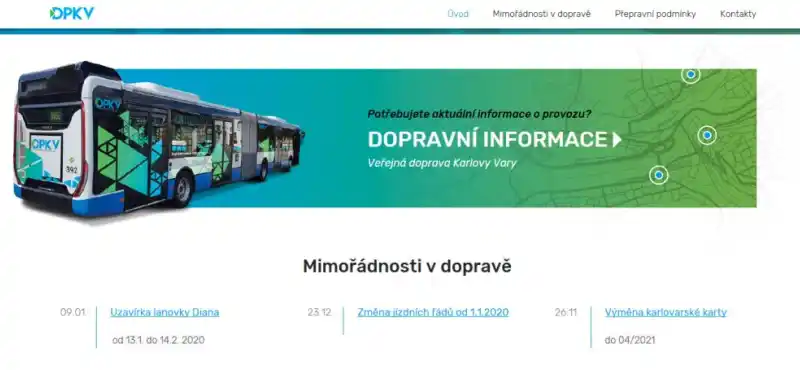
Task: Click the 'Mimořádnosti v dopravě' section heading
Action: (x=407, y=266)
